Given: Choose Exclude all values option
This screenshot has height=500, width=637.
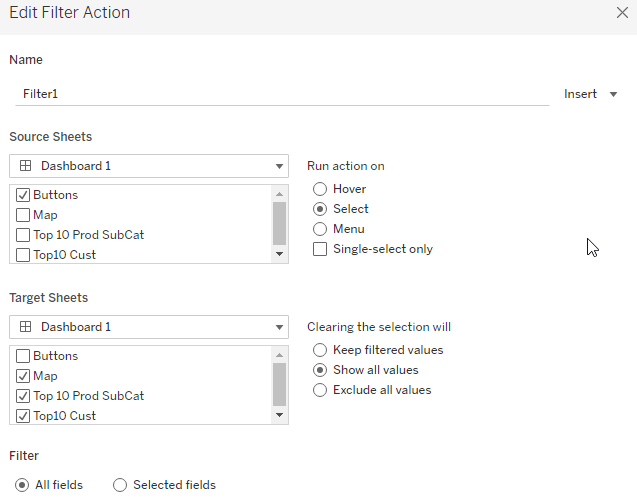Looking at the screenshot, I should [x=320, y=390].
